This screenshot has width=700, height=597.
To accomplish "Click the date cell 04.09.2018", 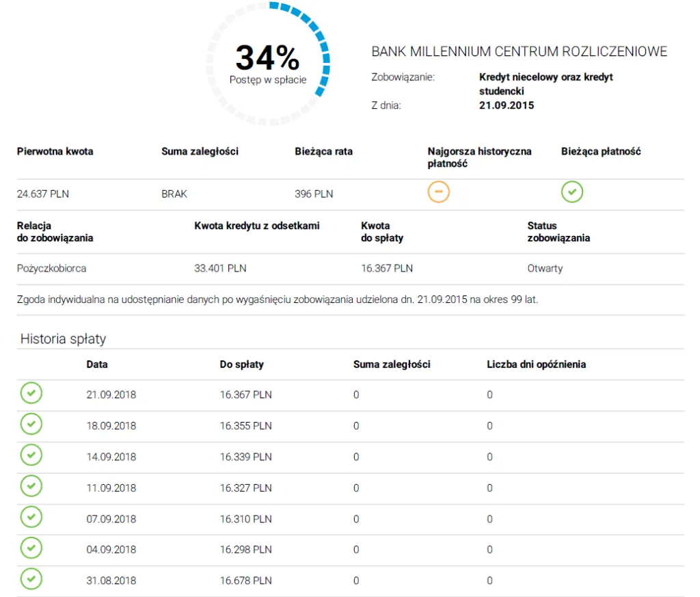I will pos(111,550).
